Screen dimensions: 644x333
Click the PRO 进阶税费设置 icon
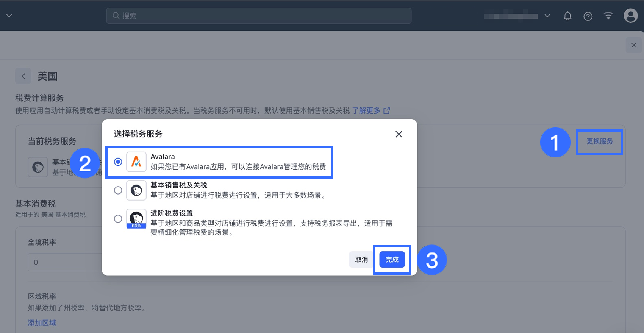[x=136, y=219]
